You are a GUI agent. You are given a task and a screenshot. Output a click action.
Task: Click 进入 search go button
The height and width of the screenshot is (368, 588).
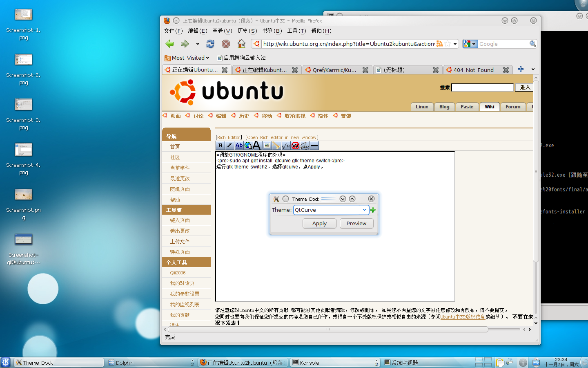point(525,87)
